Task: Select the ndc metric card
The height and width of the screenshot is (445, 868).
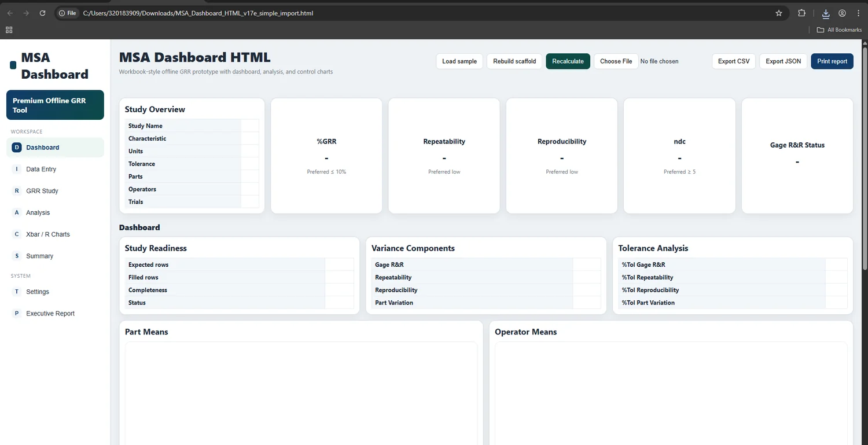Action: pos(679,156)
